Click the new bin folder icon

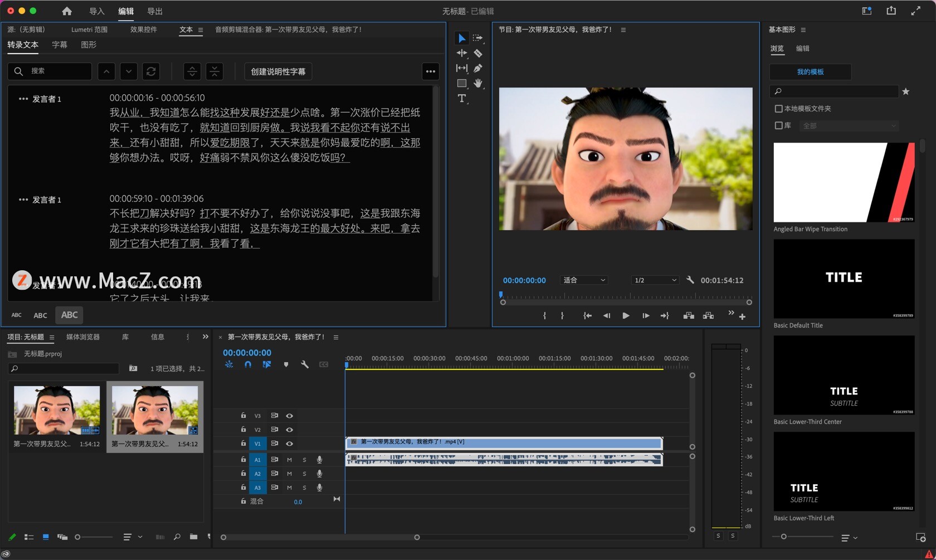[x=193, y=537]
